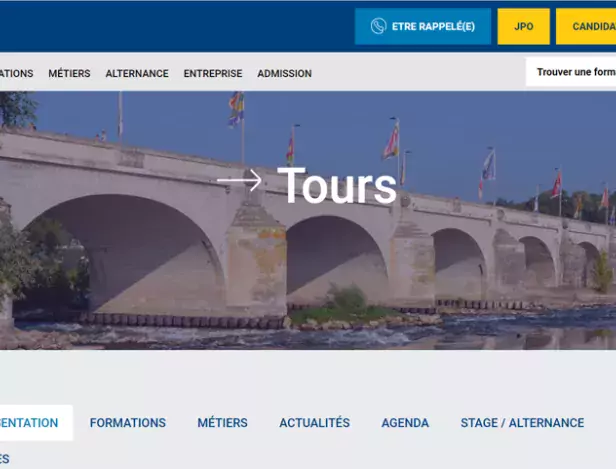Open the JPO button

click(x=523, y=26)
